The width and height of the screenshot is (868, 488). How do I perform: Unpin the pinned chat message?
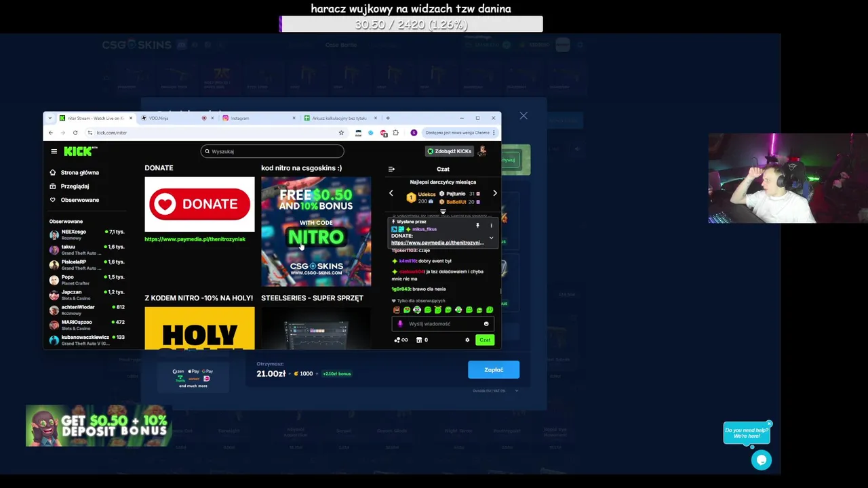pyautogui.click(x=477, y=225)
